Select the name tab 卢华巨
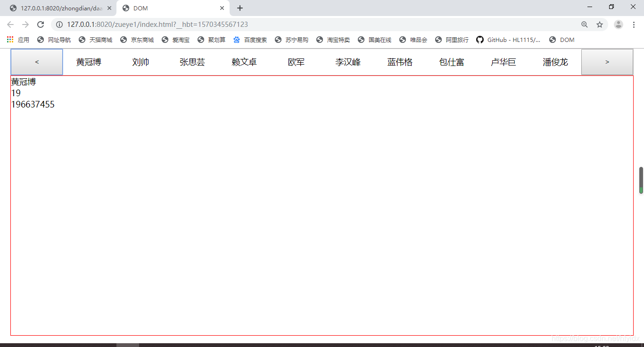 pyautogui.click(x=504, y=62)
